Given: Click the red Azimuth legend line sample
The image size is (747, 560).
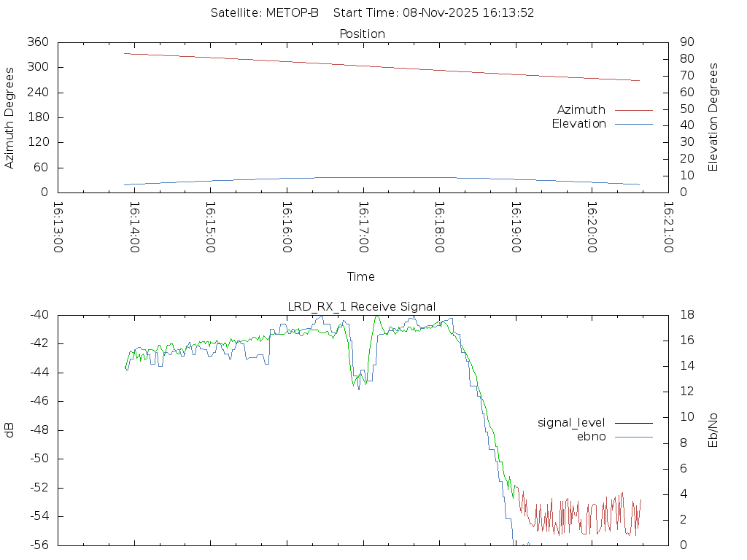Looking at the screenshot, I should [x=633, y=110].
